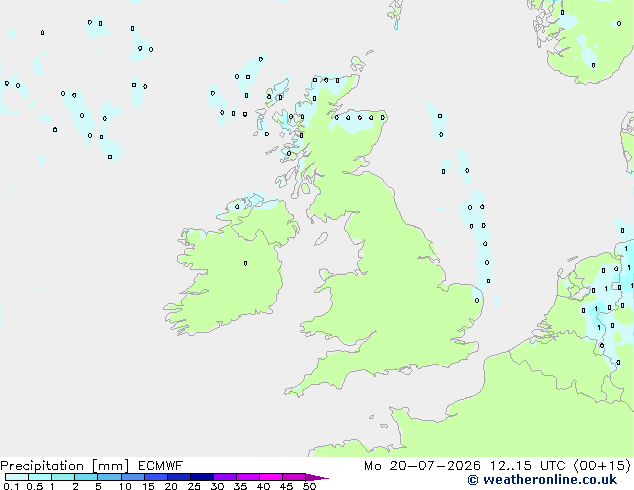Click the legend tick label 50
This screenshot has height=490, width=634.
[309, 486]
